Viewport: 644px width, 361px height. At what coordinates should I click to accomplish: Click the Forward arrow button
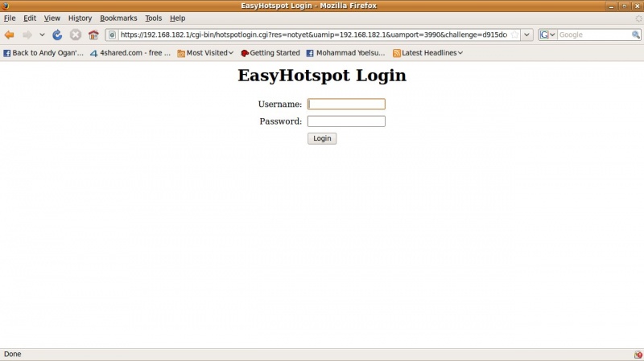(27, 35)
